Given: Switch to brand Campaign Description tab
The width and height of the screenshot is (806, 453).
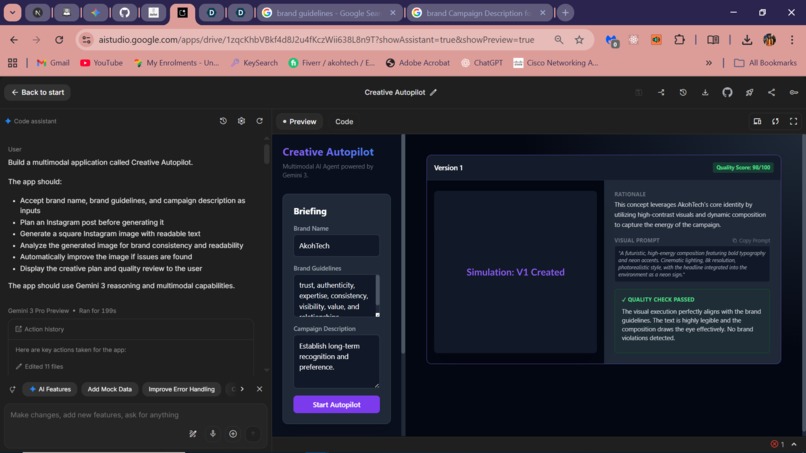Looking at the screenshot, I should pos(480,13).
